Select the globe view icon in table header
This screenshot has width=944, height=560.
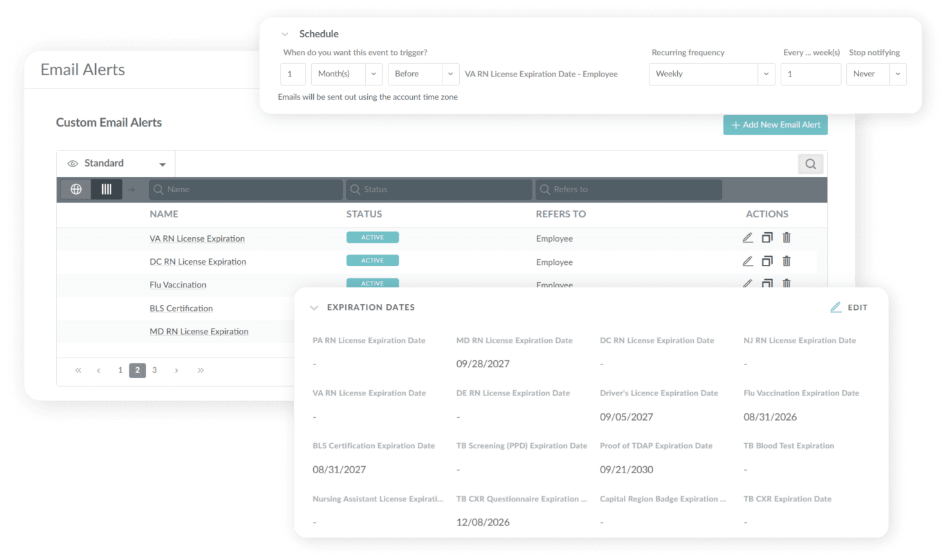point(77,189)
